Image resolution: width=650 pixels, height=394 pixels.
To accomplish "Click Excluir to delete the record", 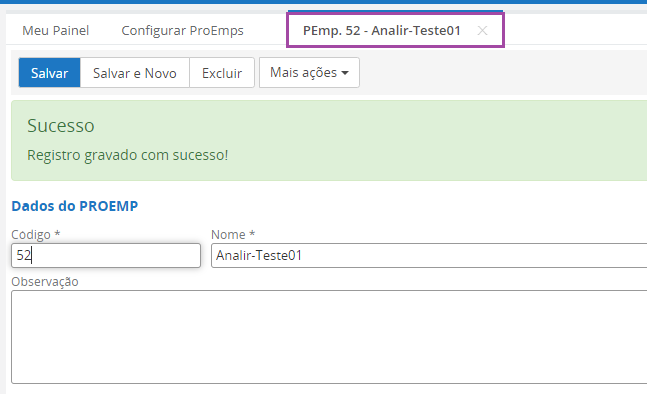I will tap(222, 73).
